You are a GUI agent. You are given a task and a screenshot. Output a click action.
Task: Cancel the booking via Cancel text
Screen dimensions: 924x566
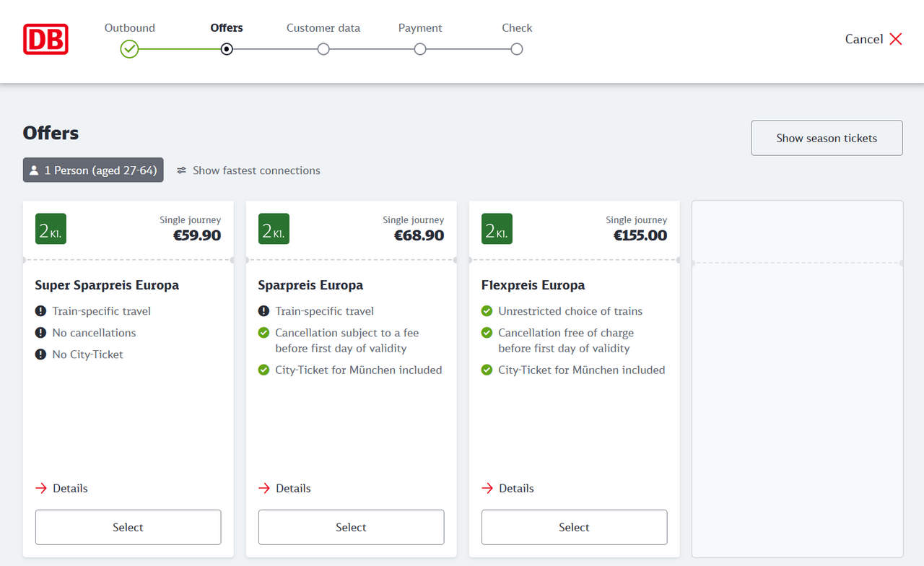coord(864,39)
